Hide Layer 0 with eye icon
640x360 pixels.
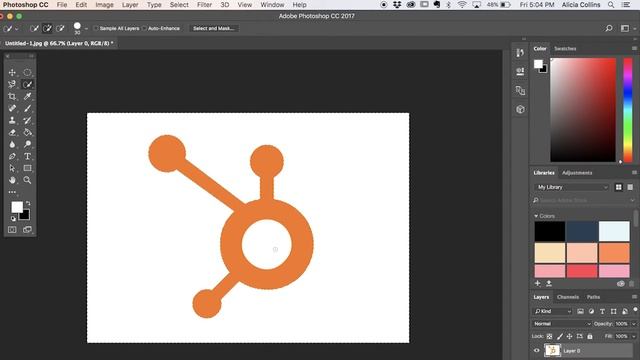click(537, 350)
